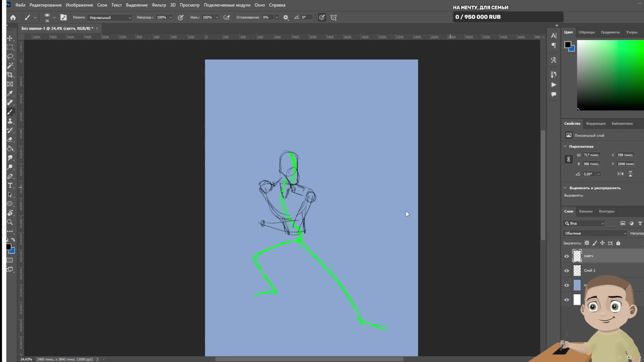
Task: Select the Horizontal Type tool
Action: click(10, 185)
